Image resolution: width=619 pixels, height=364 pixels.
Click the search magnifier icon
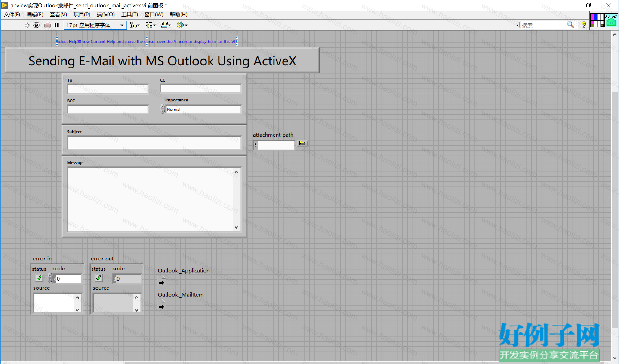pos(571,25)
